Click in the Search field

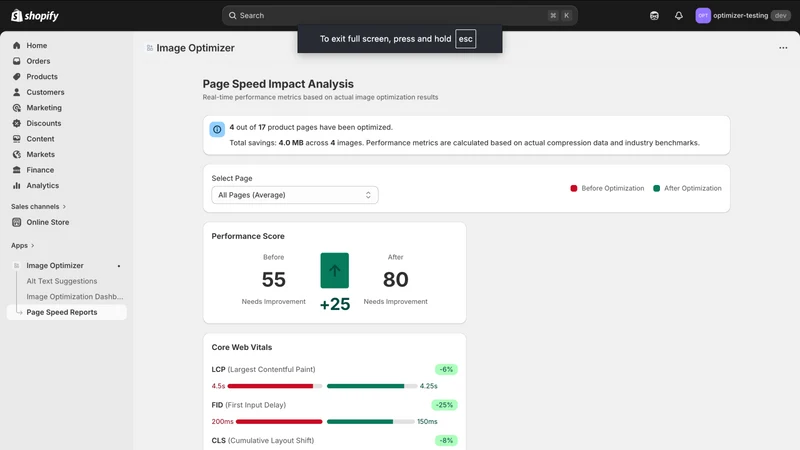pyautogui.click(x=399, y=16)
